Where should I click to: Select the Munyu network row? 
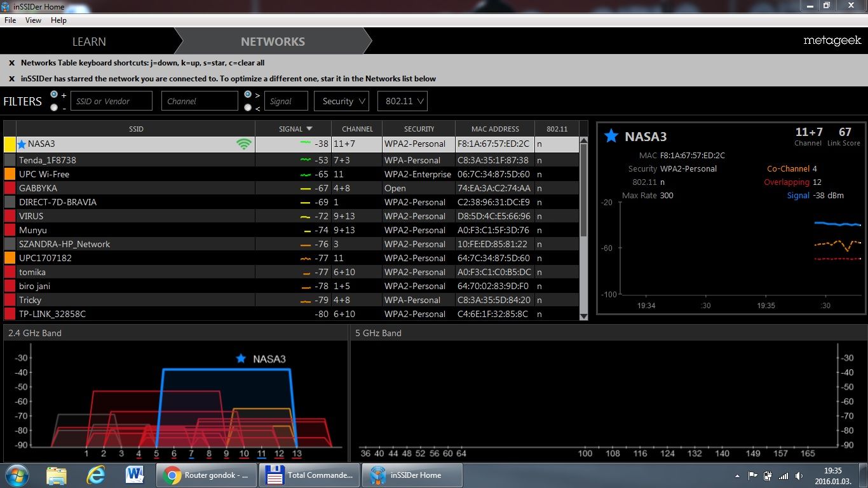(x=292, y=230)
